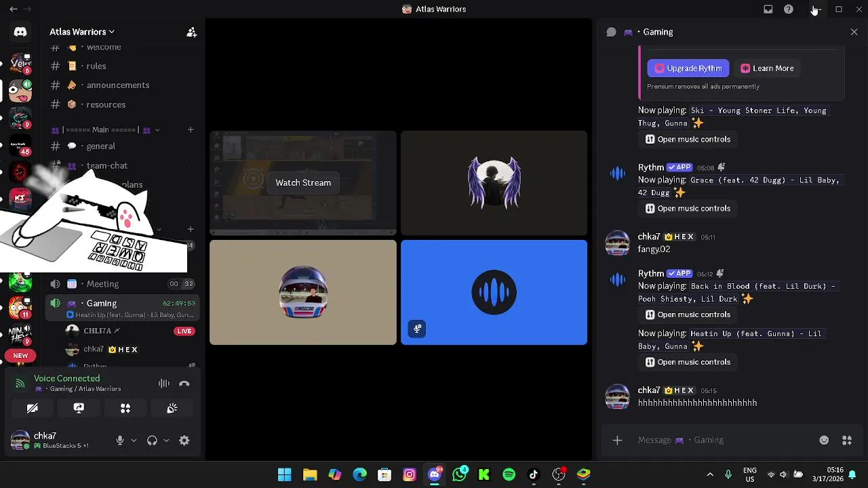Open apps launcher icon in message bar
The height and width of the screenshot is (488, 868).
point(847,441)
